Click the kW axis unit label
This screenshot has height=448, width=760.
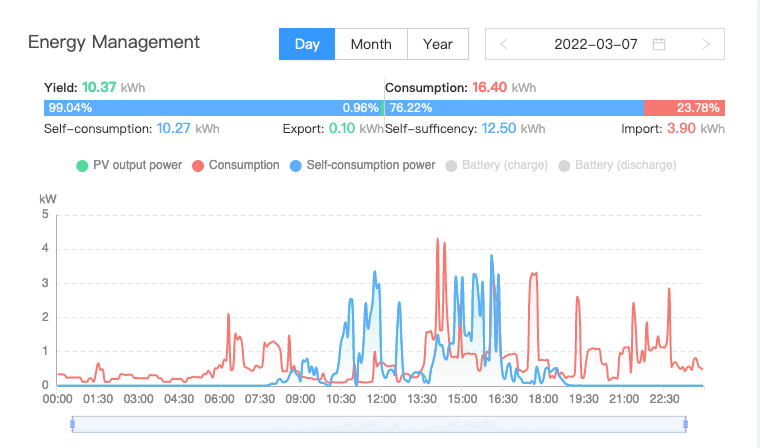coord(48,199)
